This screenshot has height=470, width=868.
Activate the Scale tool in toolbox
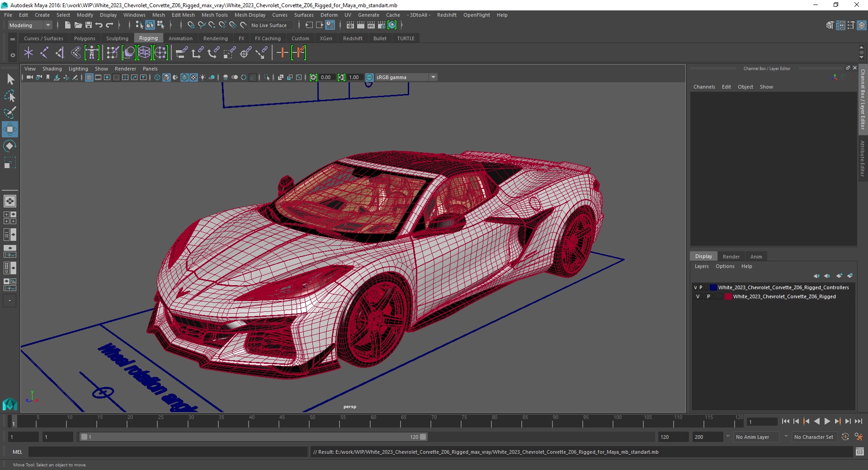(x=10, y=163)
